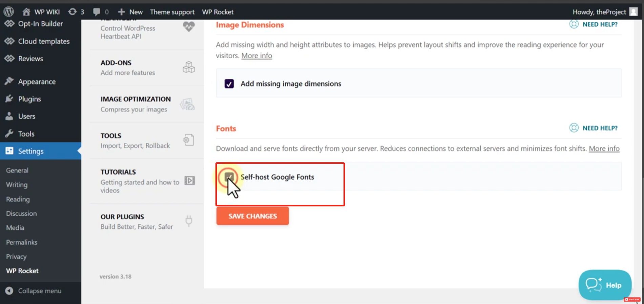Open the Help chat bubble
The width and height of the screenshot is (644, 304).
605,285
